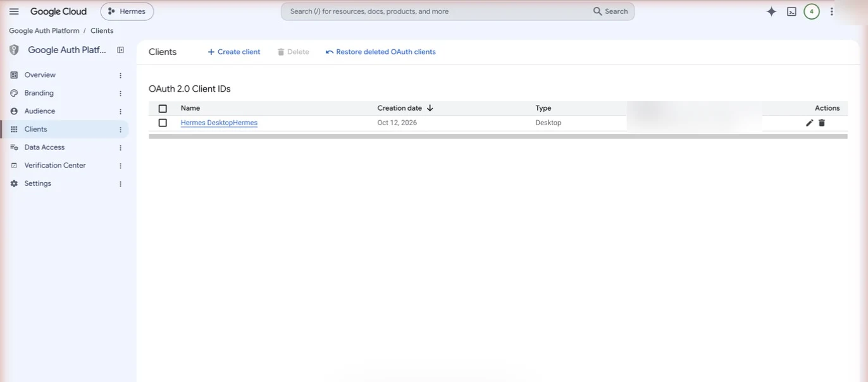Delete Hermes DesktopHermes client with trash icon
Screen dimensions: 868x382
[x=822, y=123]
